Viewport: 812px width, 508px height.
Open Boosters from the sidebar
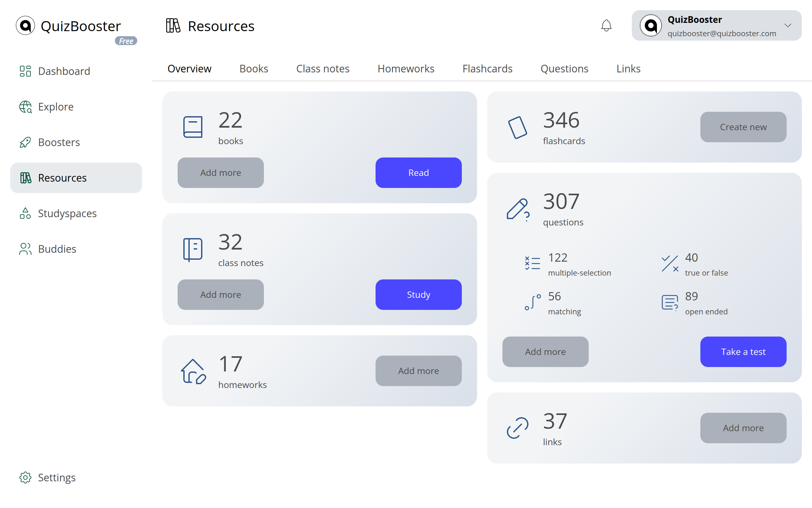(x=76, y=143)
